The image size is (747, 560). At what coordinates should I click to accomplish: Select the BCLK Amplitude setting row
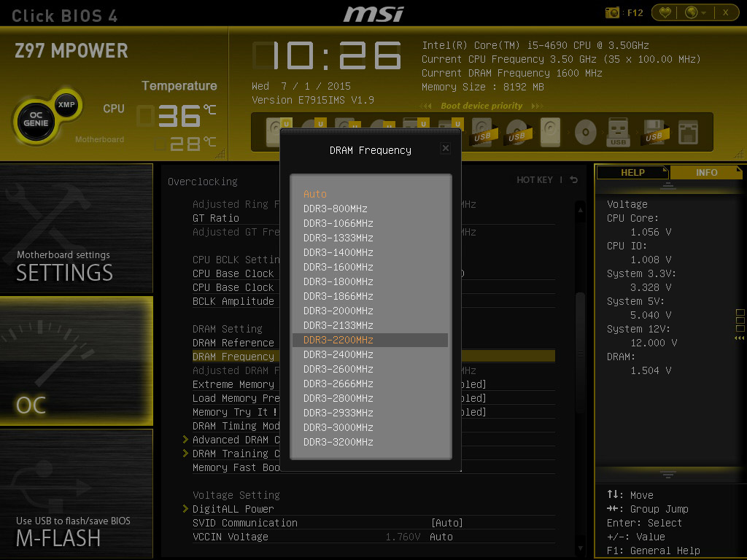point(236,301)
